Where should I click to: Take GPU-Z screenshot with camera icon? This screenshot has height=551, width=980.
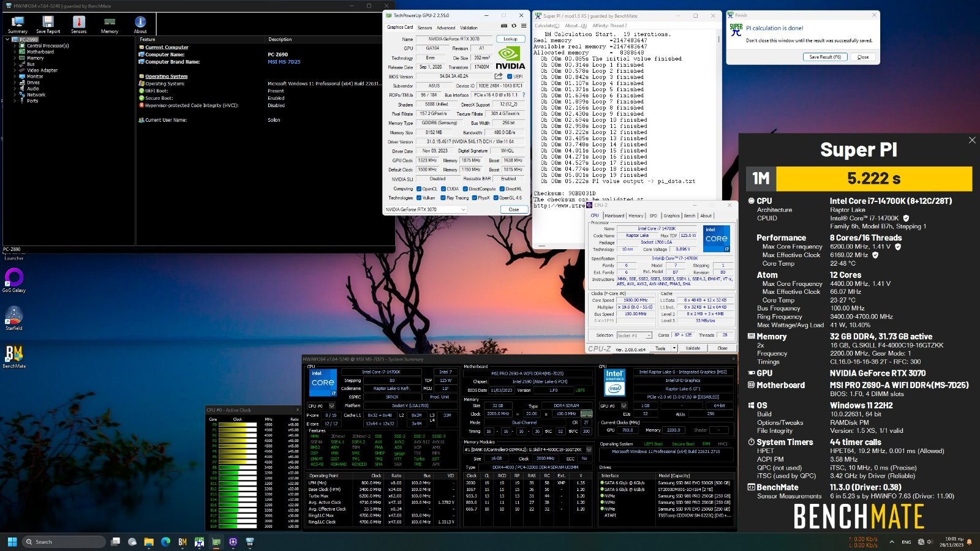pos(504,26)
